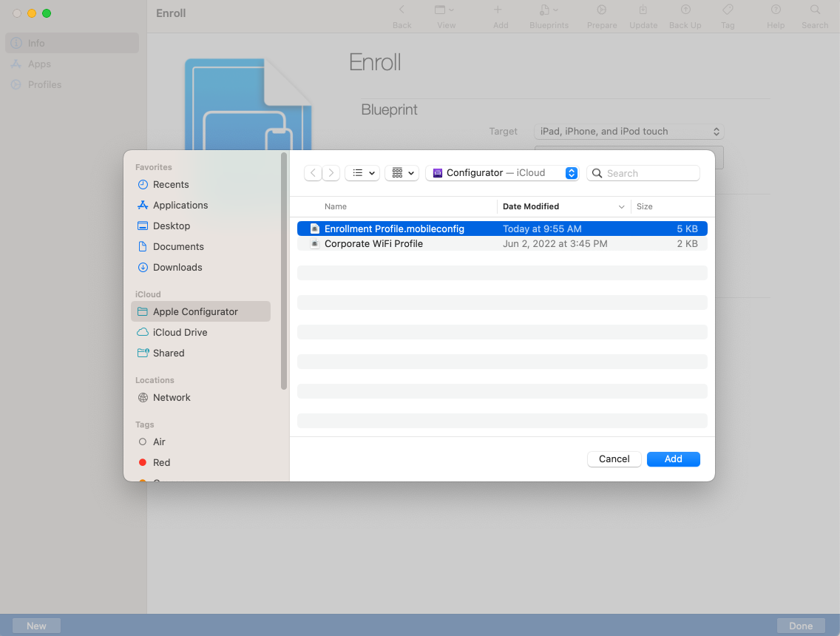Go forward in file dialog
The height and width of the screenshot is (636, 840).
(x=331, y=173)
